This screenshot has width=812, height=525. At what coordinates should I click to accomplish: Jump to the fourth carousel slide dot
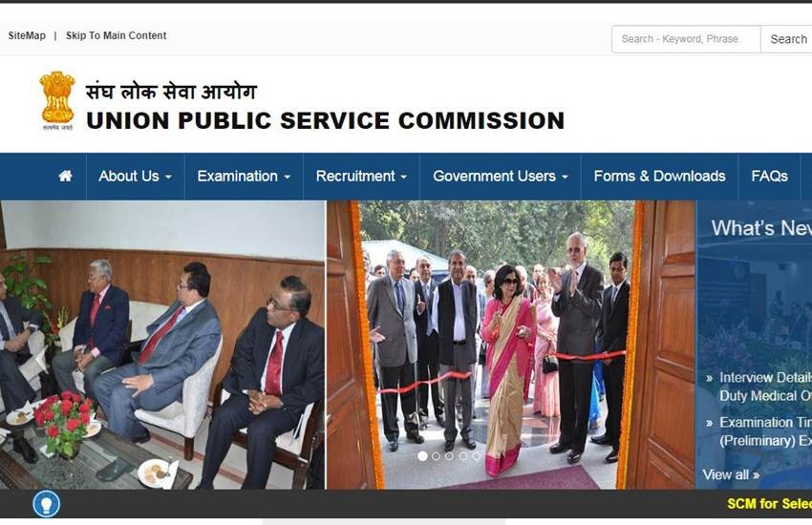(x=463, y=455)
